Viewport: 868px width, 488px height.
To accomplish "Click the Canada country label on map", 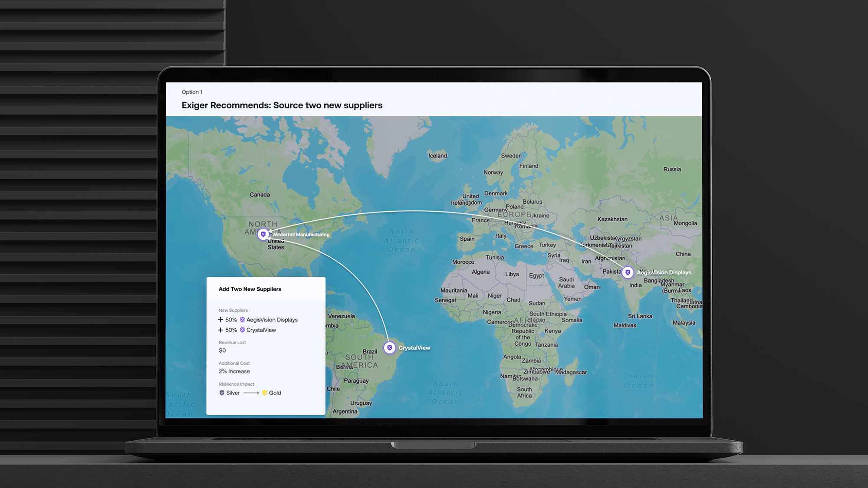I will tap(260, 195).
